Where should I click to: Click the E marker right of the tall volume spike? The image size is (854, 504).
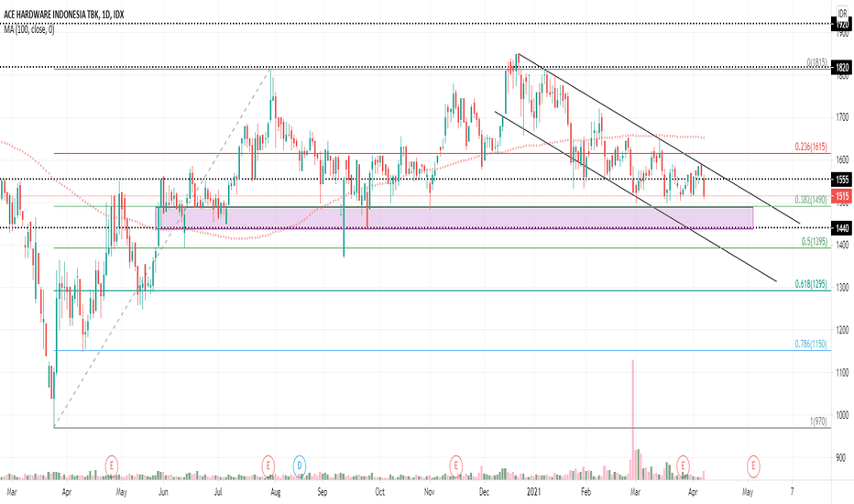point(683,466)
